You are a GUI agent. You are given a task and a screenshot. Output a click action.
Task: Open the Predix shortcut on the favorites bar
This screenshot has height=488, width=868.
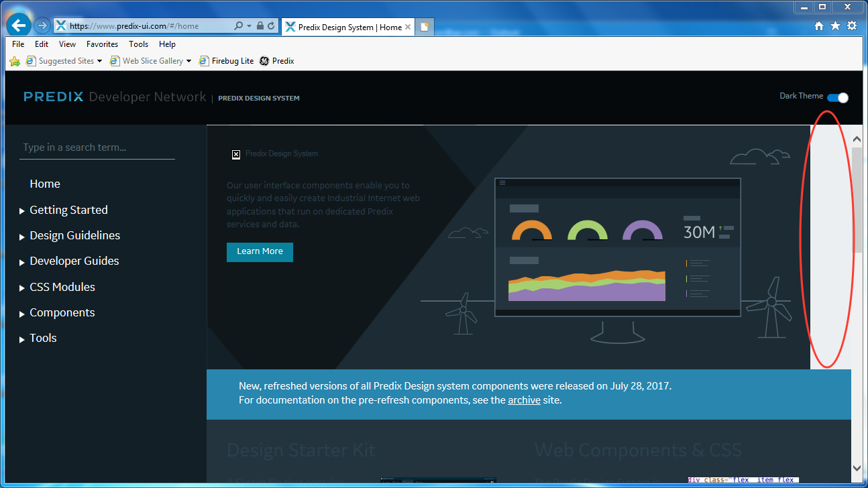tap(276, 60)
